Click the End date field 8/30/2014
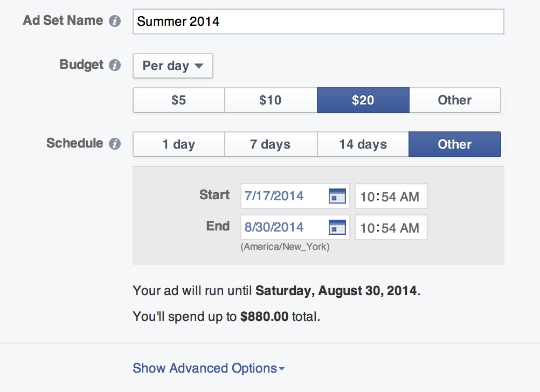Image resolution: width=540 pixels, height=392 pixels. (x=295, y=227)
